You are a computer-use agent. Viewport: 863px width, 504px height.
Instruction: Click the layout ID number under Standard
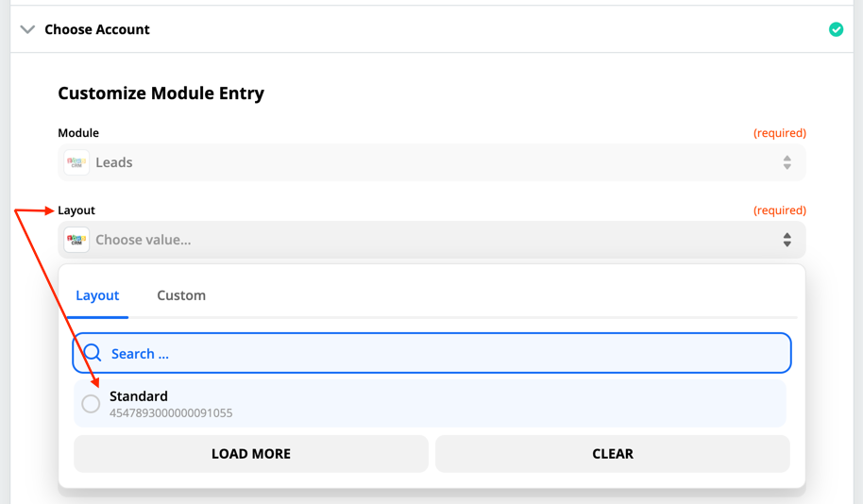pos(171,413)
